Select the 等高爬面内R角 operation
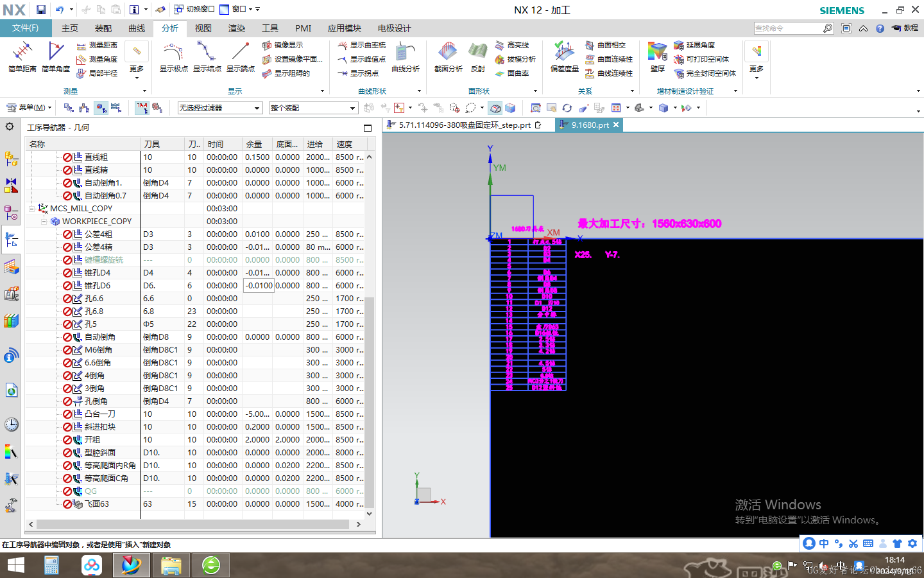 click(x=110, y=465)
